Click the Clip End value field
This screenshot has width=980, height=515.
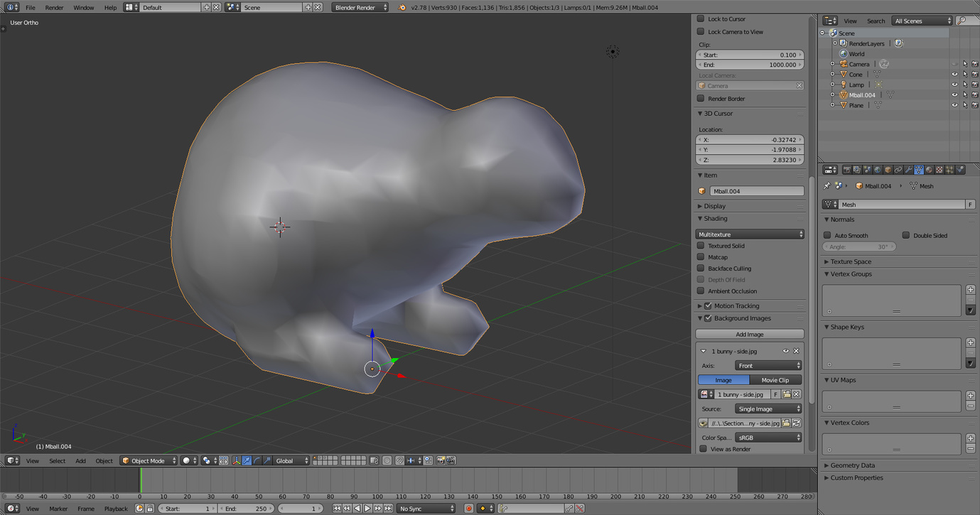click(749, 65)
